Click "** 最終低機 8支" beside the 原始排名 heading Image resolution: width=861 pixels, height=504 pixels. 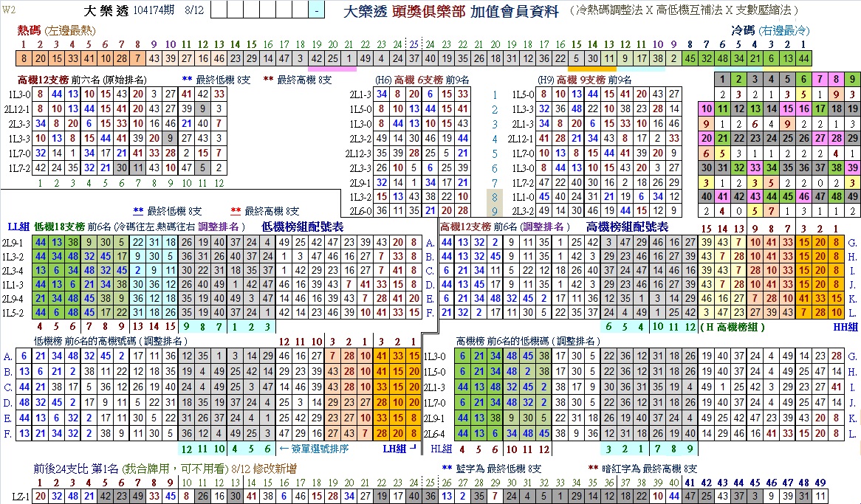tap(216, 80)
